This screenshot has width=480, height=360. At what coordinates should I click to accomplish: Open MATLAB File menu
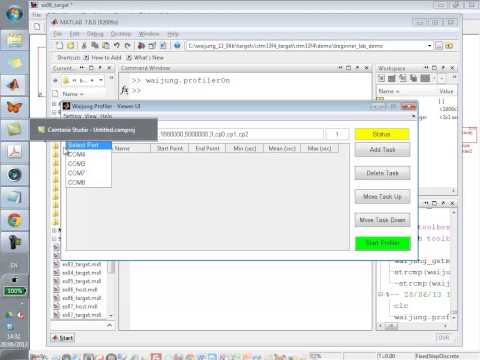tap(57, 34)
